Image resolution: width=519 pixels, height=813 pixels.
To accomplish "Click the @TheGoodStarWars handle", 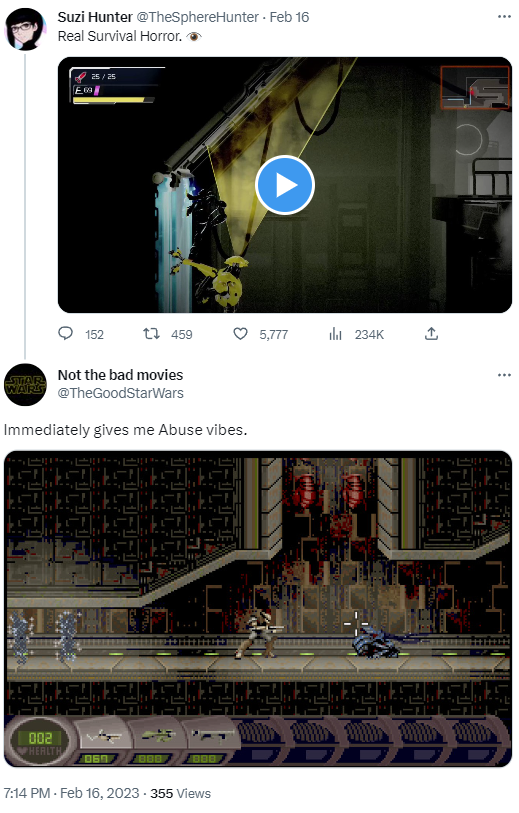I will point(120,393).
